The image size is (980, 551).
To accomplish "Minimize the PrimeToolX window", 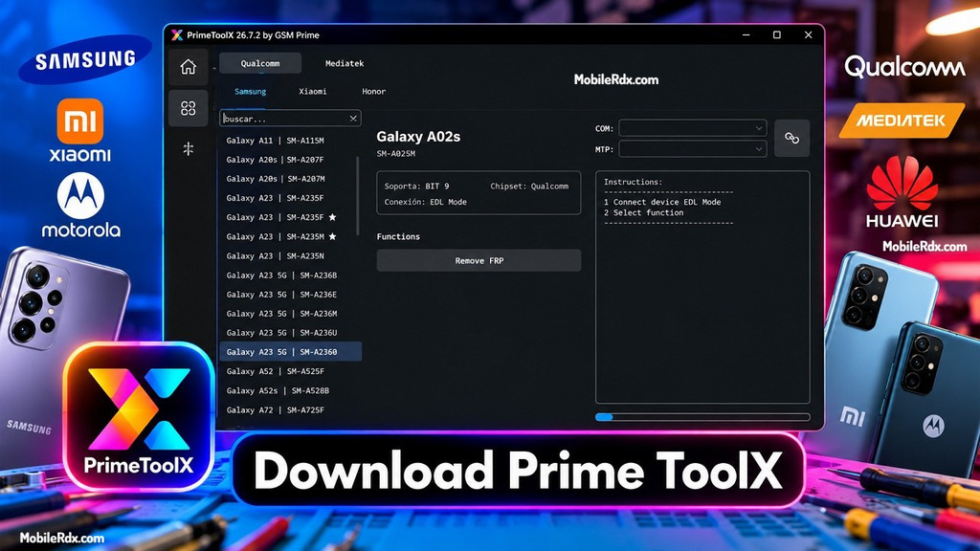I will pyautogui.click(x=746, y=35).
